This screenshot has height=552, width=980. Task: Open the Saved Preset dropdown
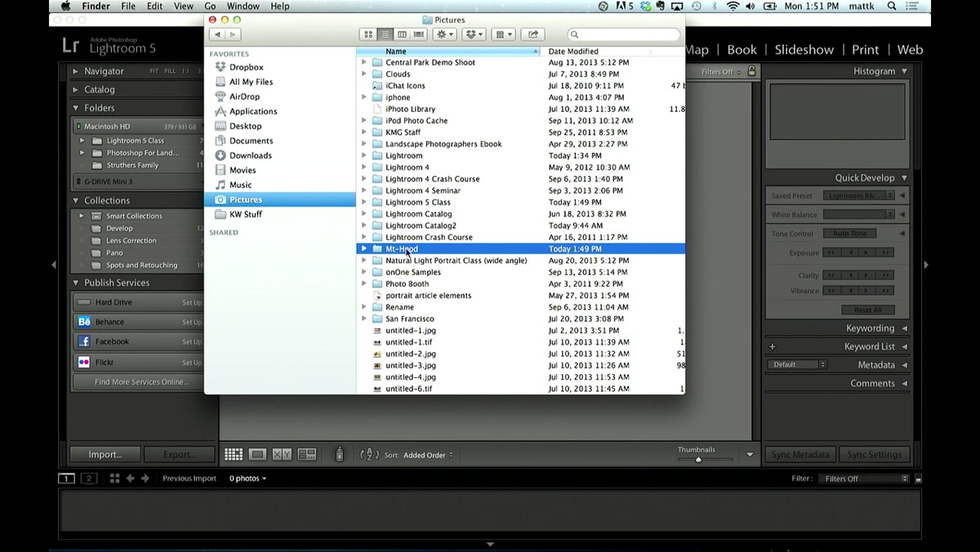tap(857, 196)
